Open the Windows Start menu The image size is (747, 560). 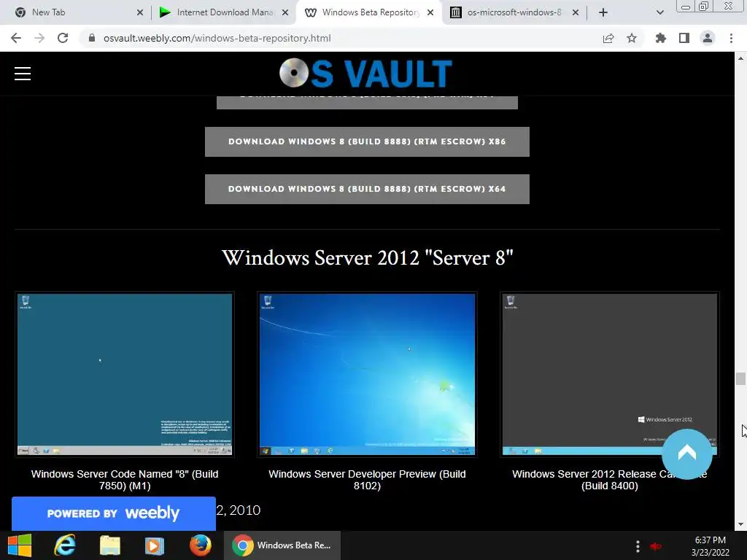click(x=20, y=545)
